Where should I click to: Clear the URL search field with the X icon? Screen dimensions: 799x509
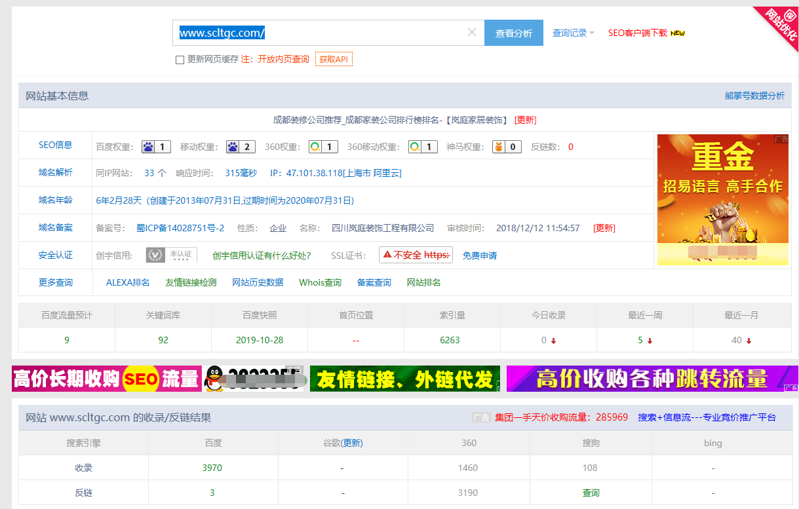coord(472,33)
